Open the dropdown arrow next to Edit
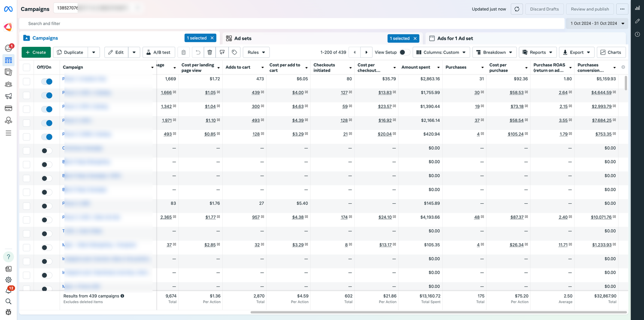Image resolution: width=644 pixels, height=320 pixels. tap(134, 52)
